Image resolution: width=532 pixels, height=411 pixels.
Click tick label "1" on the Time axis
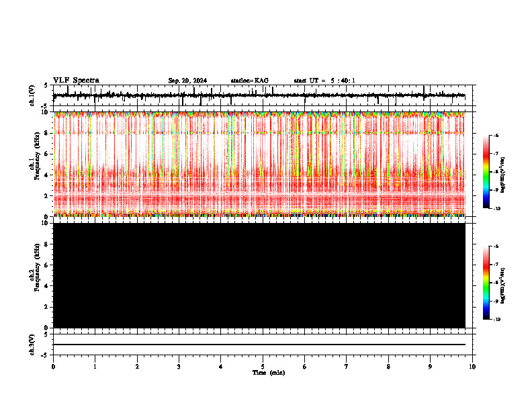pos(95,367)
